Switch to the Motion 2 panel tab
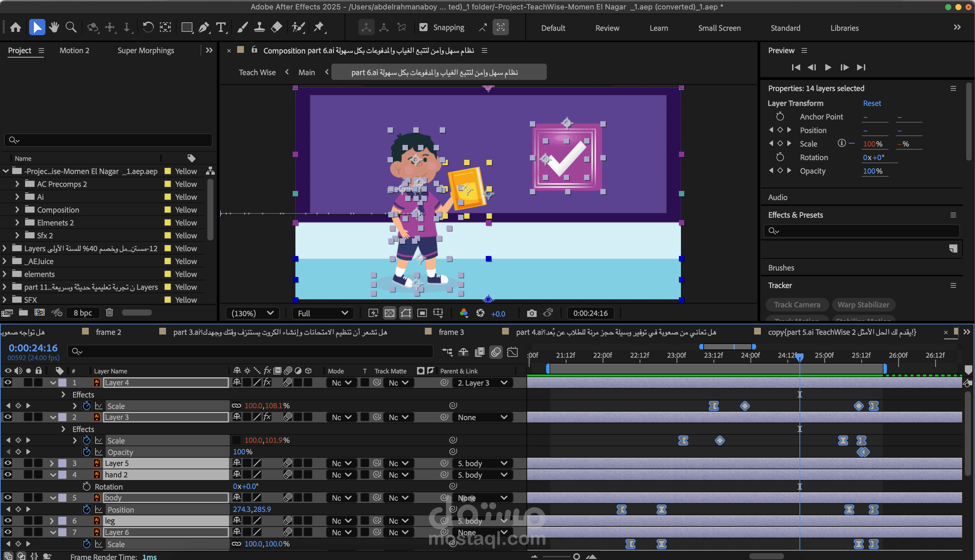Image resolution: width=975 pixels, height=560 pixels. click(74, 50)
